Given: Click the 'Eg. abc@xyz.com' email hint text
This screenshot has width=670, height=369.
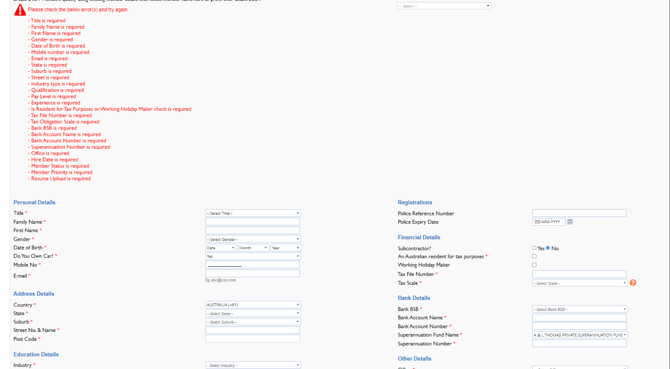Looking at the screenshot, I should pyautogui.click(x=221, y=280).
